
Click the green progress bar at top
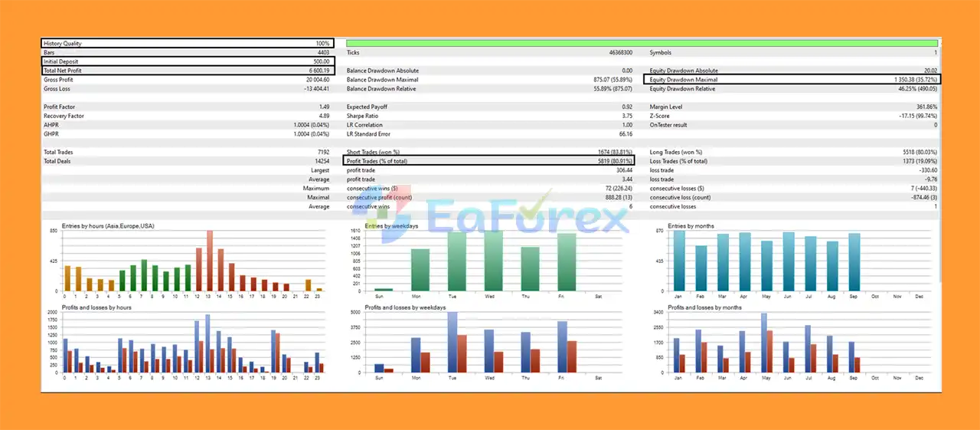642,44
